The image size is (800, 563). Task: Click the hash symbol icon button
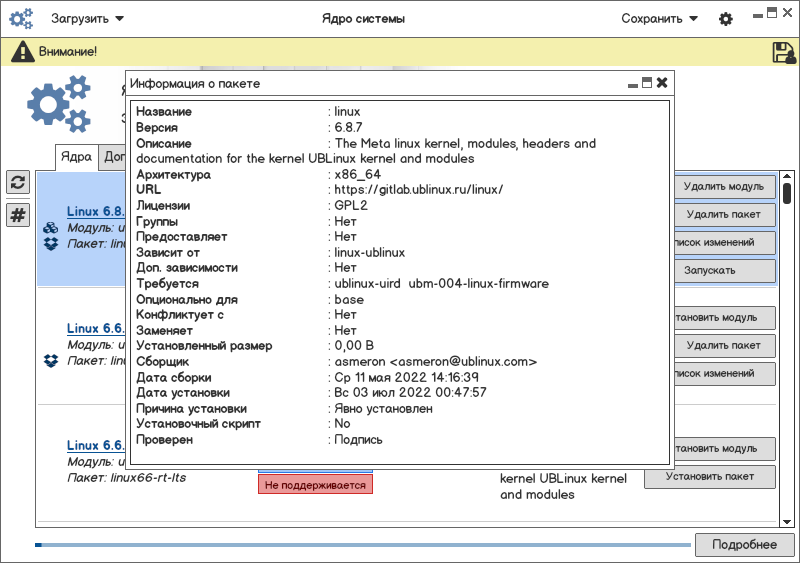(18, 215)
